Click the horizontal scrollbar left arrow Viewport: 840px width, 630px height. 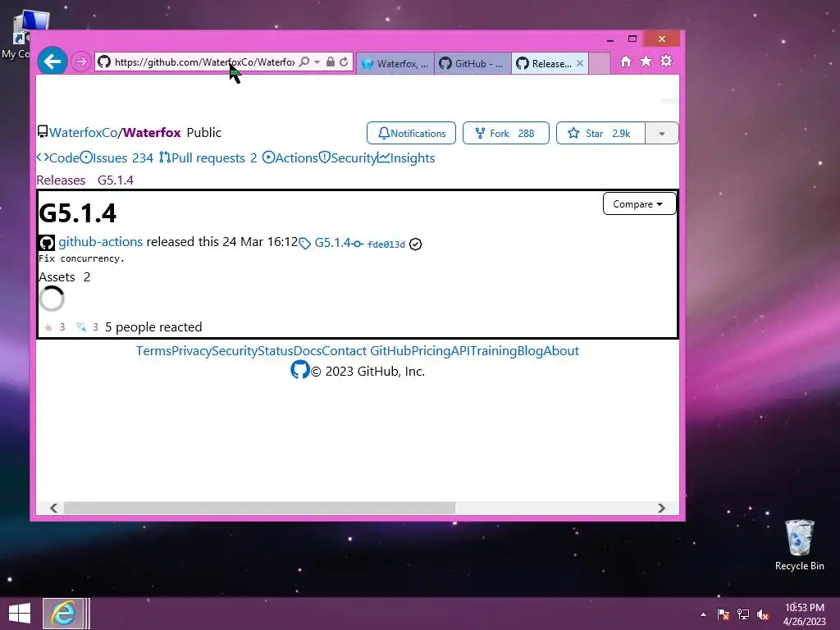point(53,508)
